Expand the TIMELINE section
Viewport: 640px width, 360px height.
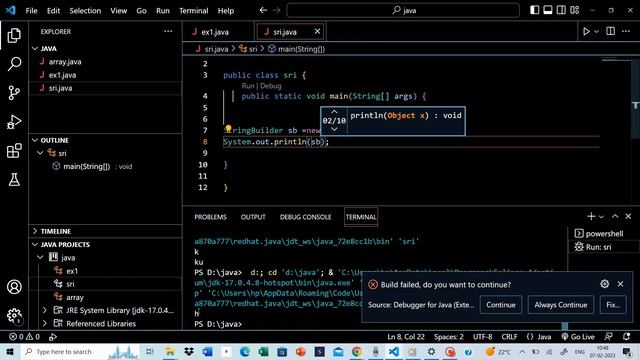point(56,231)
